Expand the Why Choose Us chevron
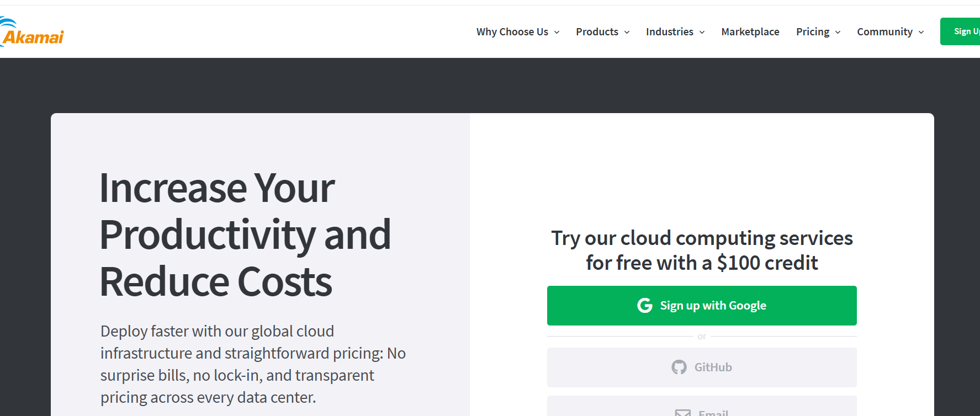Screen dimensions: 980x416 [x=557, y=33]
